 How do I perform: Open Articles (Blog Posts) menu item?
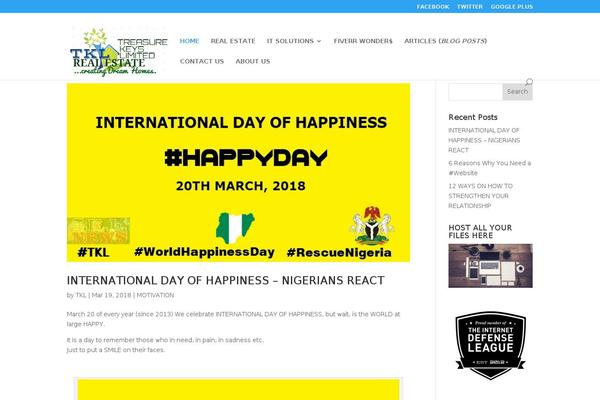pyautogui.click(x=445, y=41)
